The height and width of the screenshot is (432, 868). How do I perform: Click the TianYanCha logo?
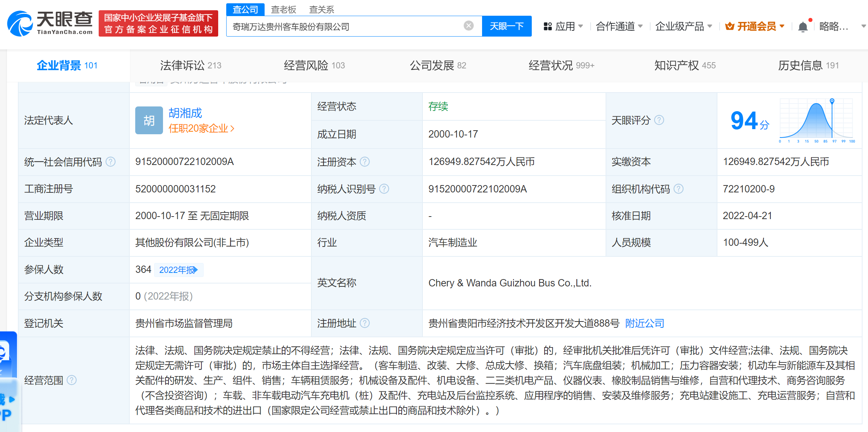(x=50, y=23)
